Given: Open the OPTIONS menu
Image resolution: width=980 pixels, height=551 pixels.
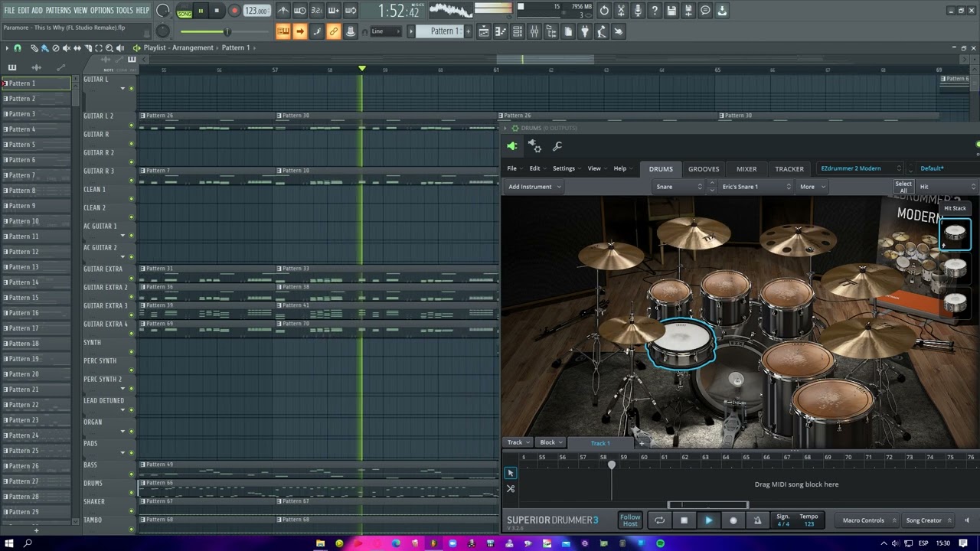Looking at the screenshot, I should click(102, 10).
